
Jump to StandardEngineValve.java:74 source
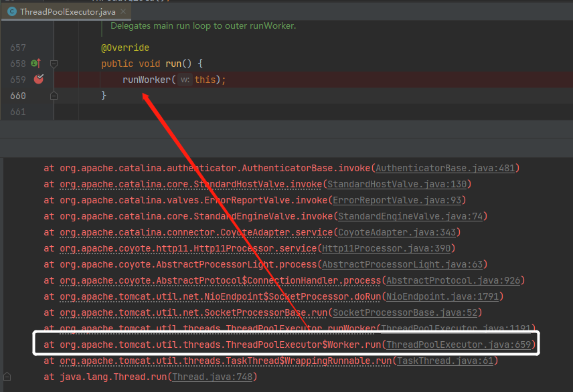click(x=412, y=216)
